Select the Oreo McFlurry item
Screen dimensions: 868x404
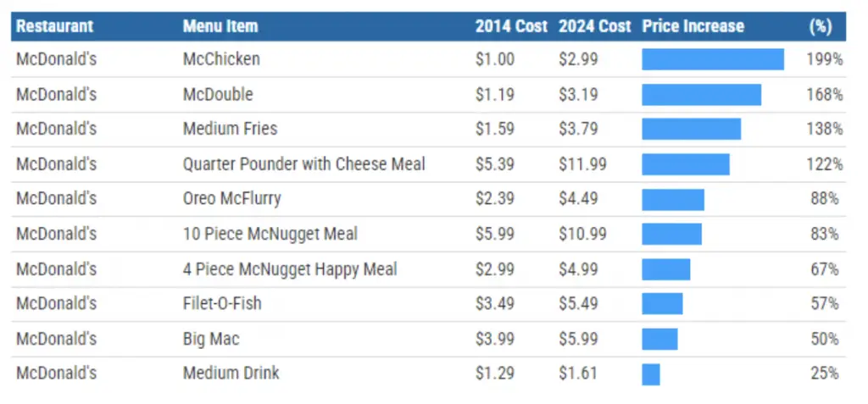[x=231, y=199]
